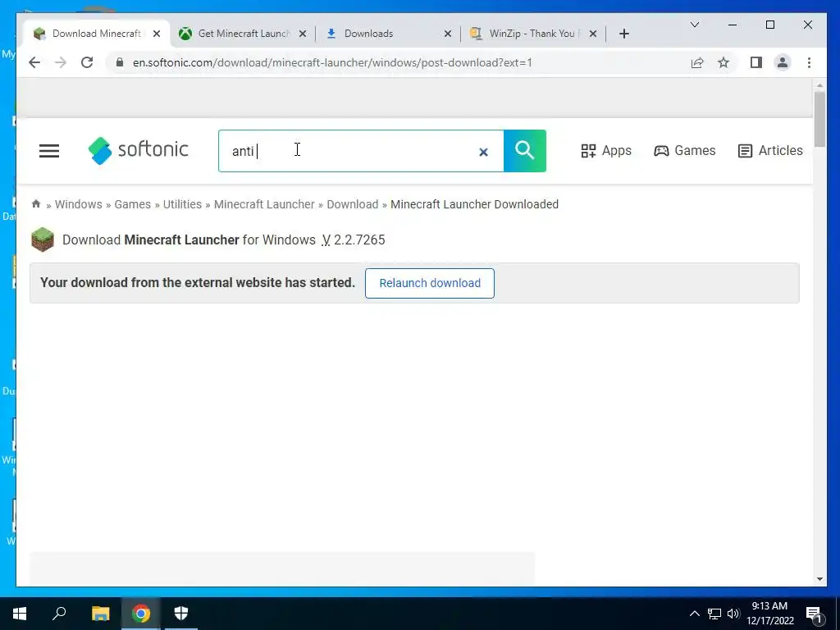840x630 pixels.
Task: Go forward in browser history
Action: click(x=61, y=62)
